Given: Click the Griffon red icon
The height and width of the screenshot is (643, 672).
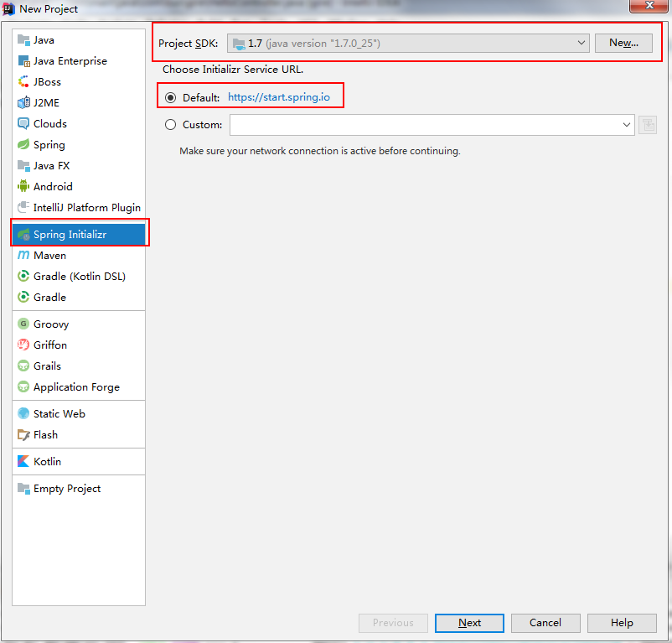Looking at the screenshot, I should (23, 345).
